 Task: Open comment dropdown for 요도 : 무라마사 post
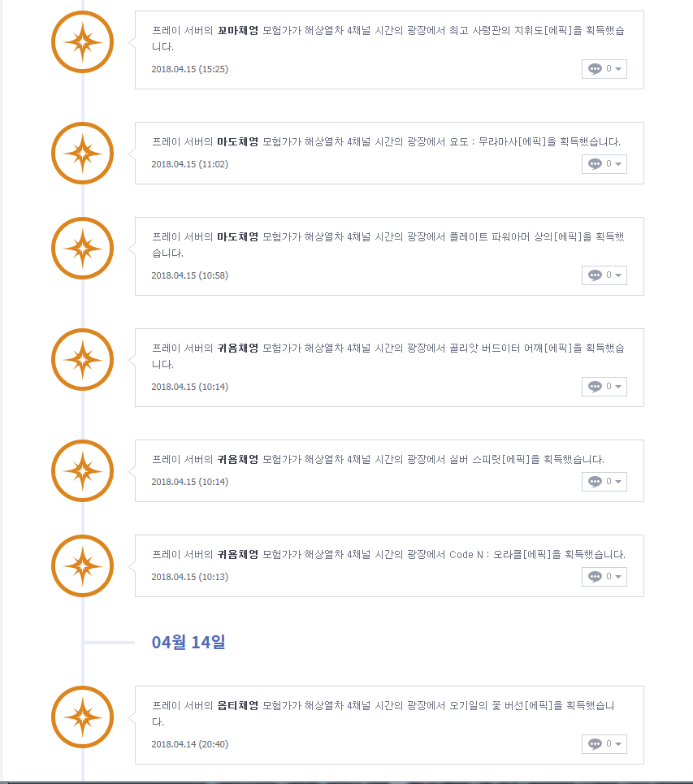click(604, 164)
